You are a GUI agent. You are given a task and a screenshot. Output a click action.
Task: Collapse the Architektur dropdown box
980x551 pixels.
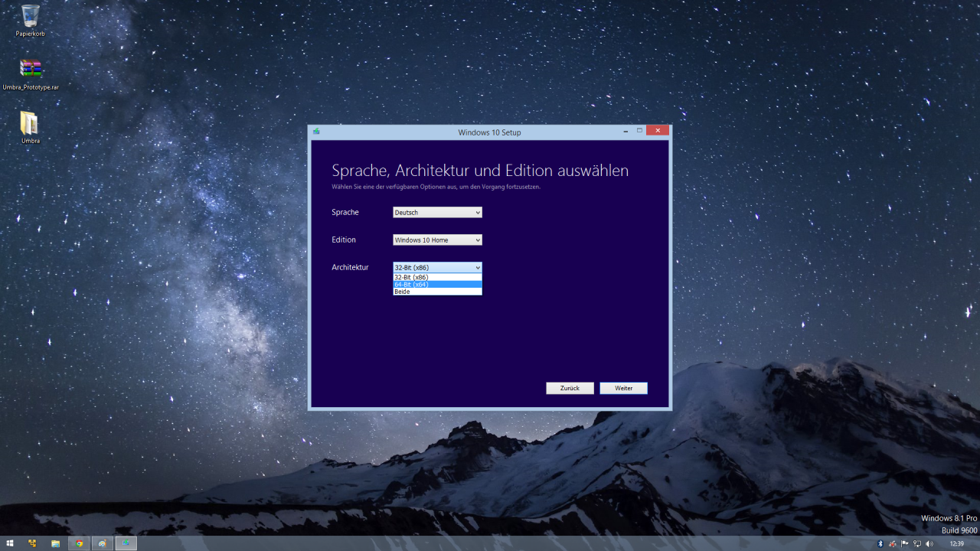(437, 267)
